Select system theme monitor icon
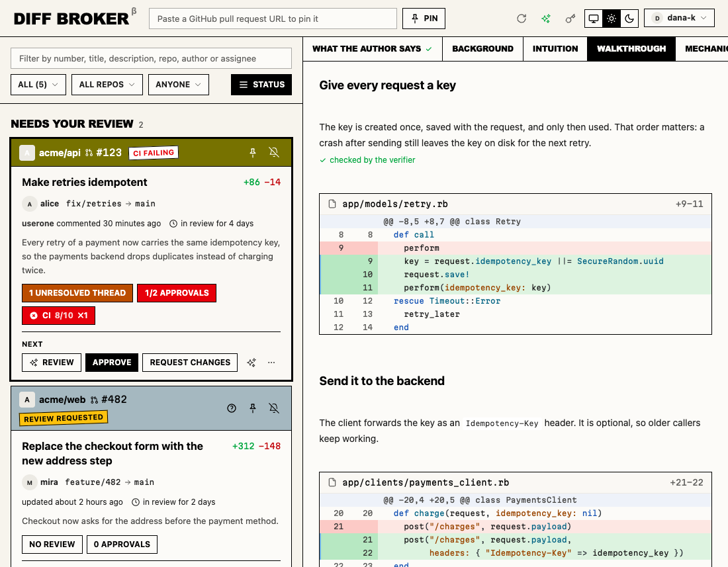 (x=594, y=19)
